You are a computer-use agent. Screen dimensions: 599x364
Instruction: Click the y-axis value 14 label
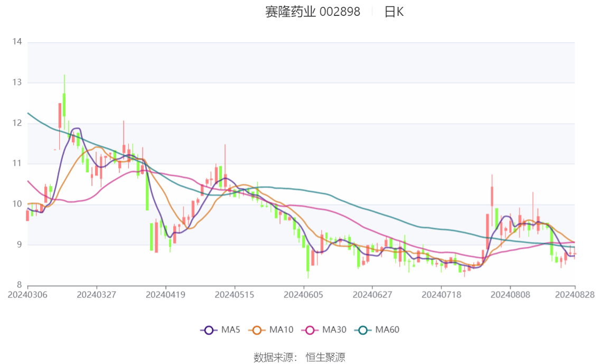16,40
